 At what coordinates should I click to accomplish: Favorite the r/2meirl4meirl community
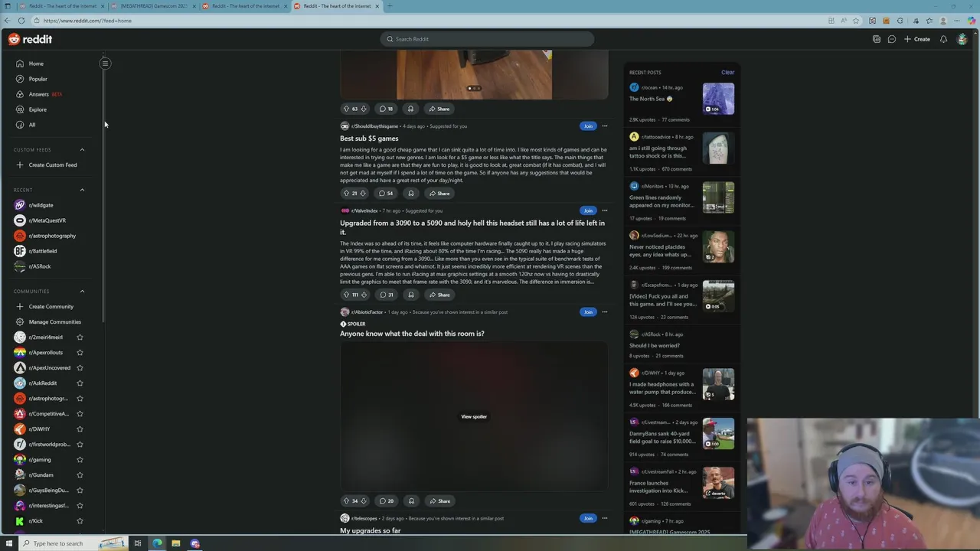(80, 337)
